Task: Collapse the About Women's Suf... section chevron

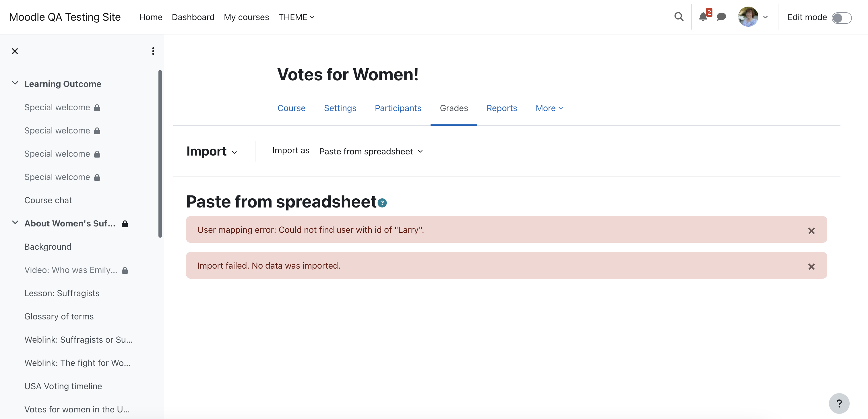Action: [x=15, y=222]
